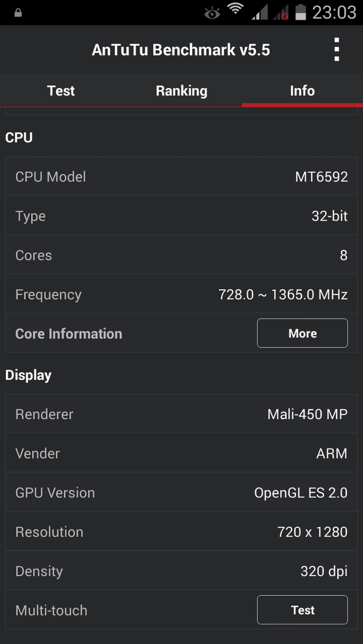Select the Info tab

coord(302,91)
